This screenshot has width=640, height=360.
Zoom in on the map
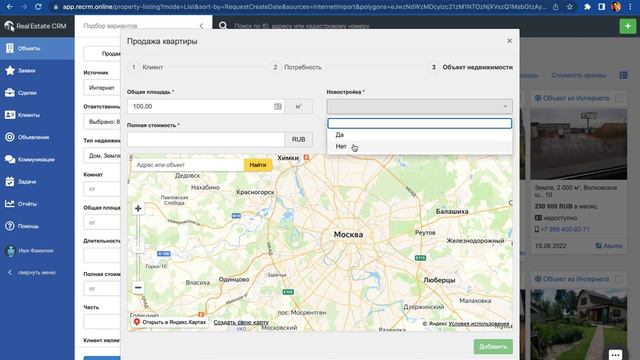(138, 209)
